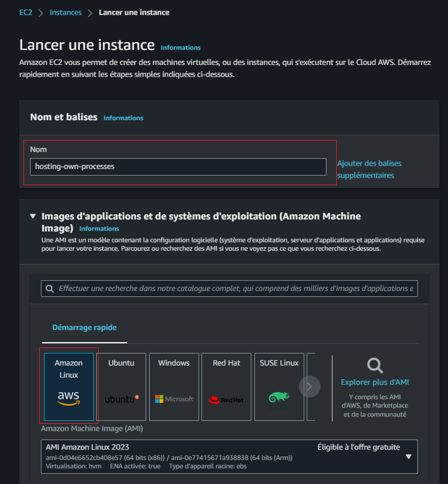Click the ubuntu logo icon
This screenshot has width=448, height=484.
tap(121, 399)
